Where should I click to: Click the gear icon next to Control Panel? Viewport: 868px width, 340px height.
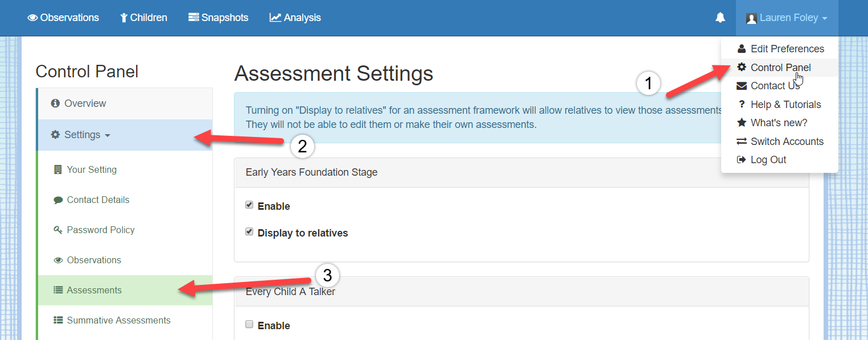click(x=742, y=67)
